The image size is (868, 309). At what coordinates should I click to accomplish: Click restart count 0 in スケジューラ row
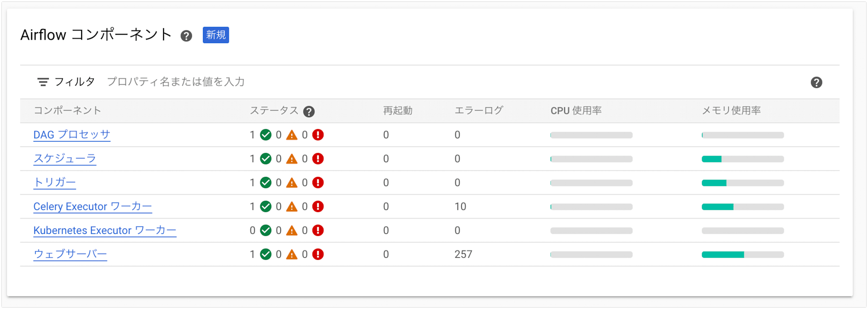click(x=386, y=159)
